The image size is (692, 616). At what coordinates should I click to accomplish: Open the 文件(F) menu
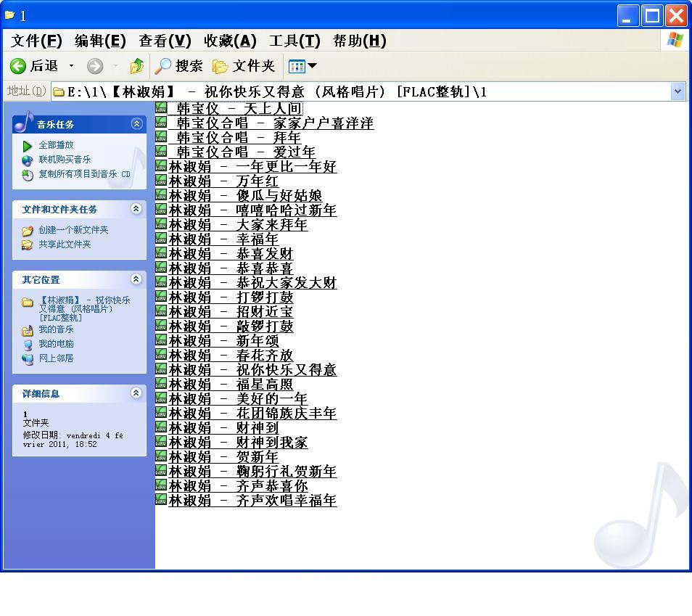coord(36,41)
